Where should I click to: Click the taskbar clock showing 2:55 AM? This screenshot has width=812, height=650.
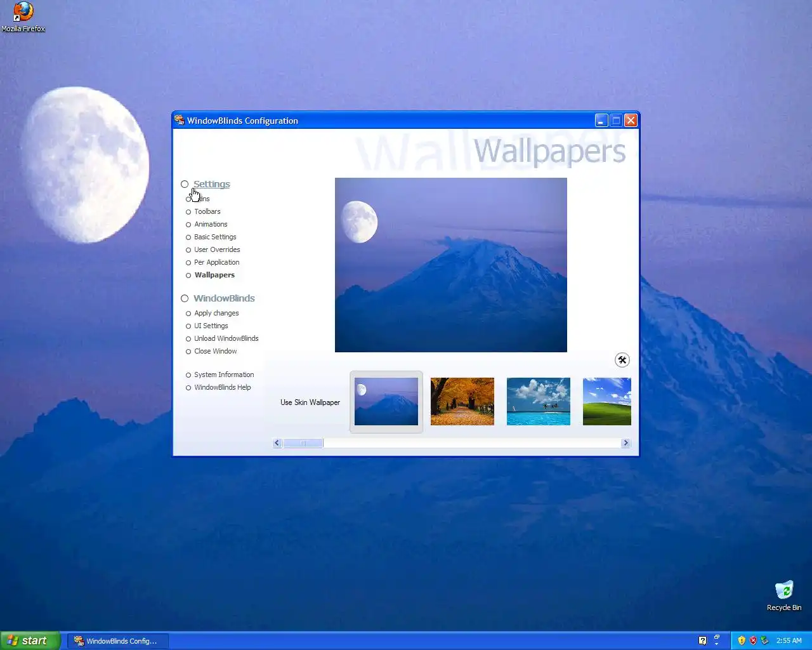[x=789, y=640]
